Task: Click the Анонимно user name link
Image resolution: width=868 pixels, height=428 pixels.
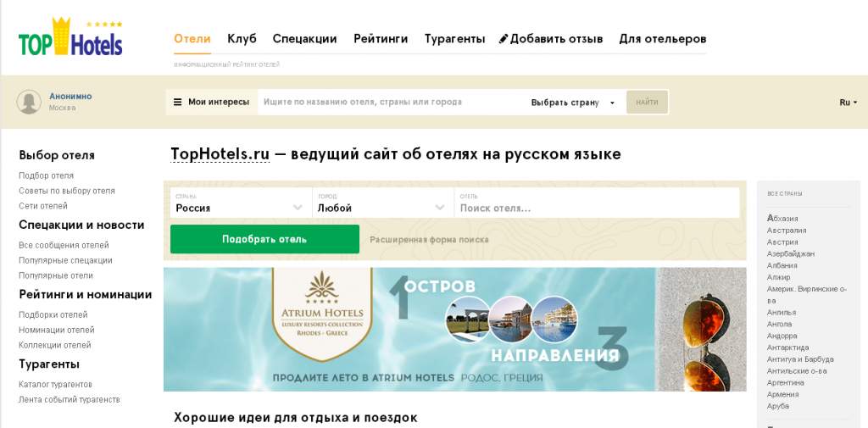Action: tap(70, 97)
